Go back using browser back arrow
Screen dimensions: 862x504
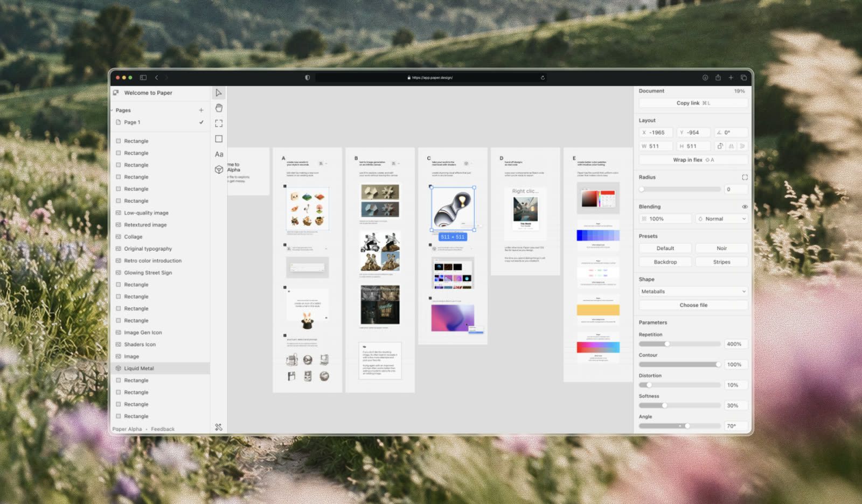tap(157, 78)
